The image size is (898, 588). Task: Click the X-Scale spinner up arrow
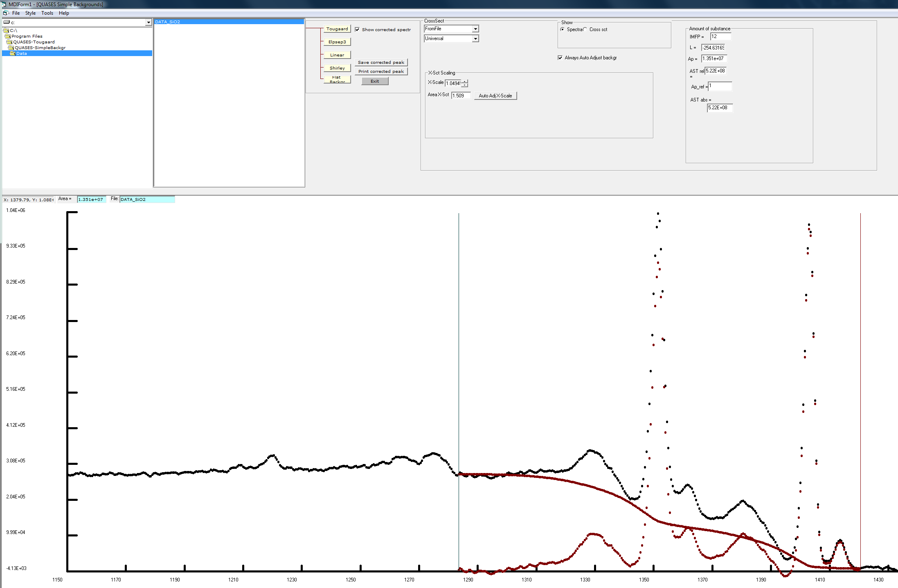(465, 81)
